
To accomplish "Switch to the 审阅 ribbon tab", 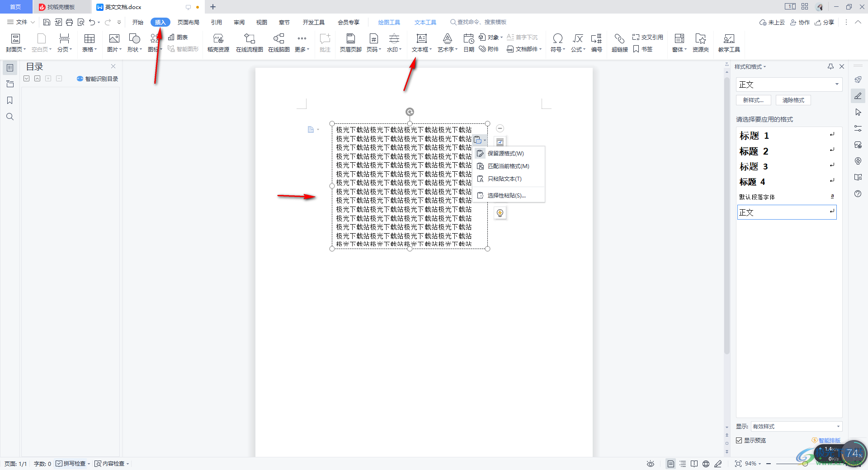I will [239, 22].
